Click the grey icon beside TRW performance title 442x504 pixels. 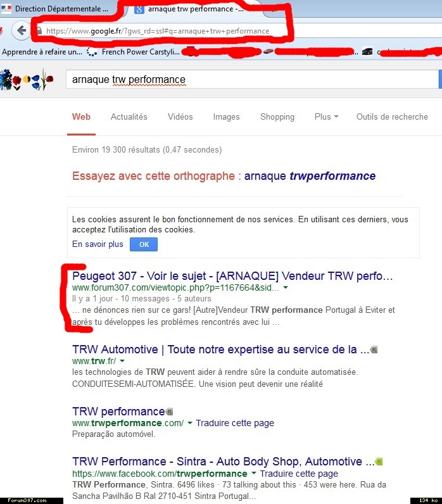pyautogui.click(x=169, y=412)
